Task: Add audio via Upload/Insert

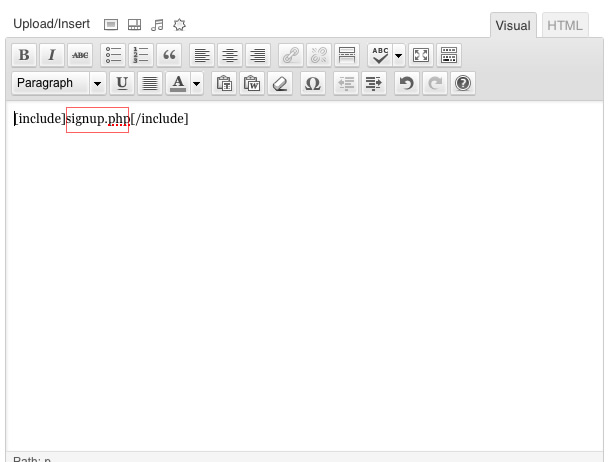Action: coord(157,25)
